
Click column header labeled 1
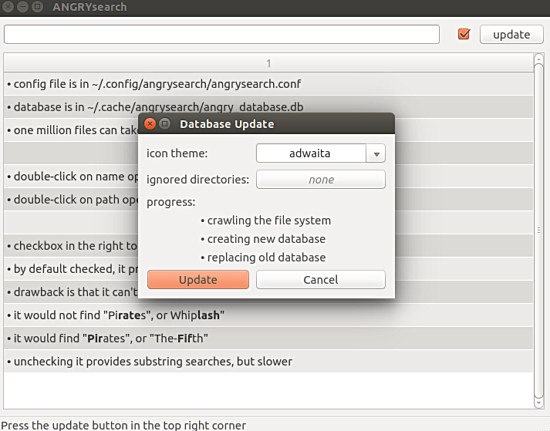[269, 63]
